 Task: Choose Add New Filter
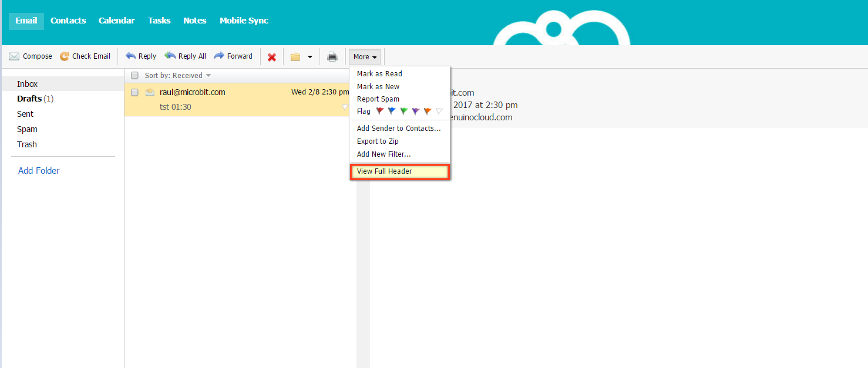(384, 154)
